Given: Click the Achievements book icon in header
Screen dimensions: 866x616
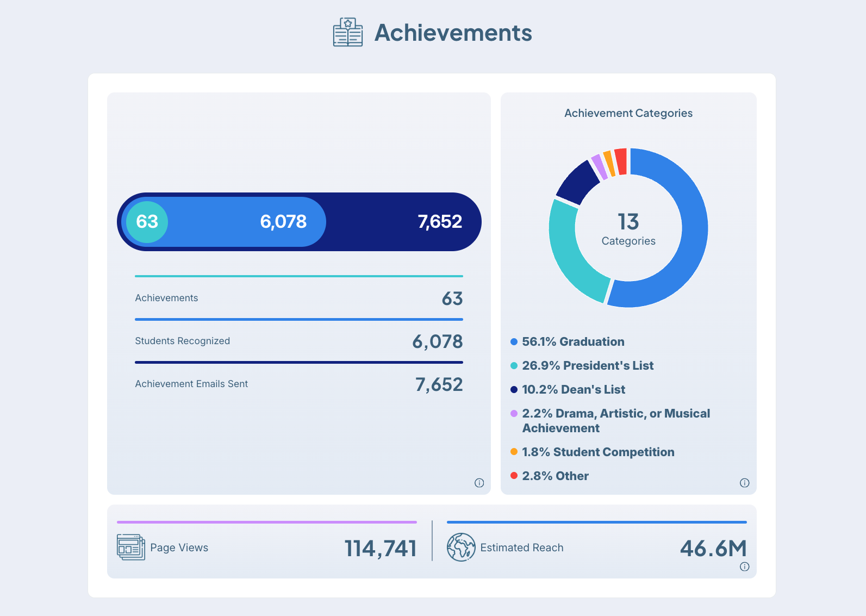Looking at the screenshot, I should [347, 33].
